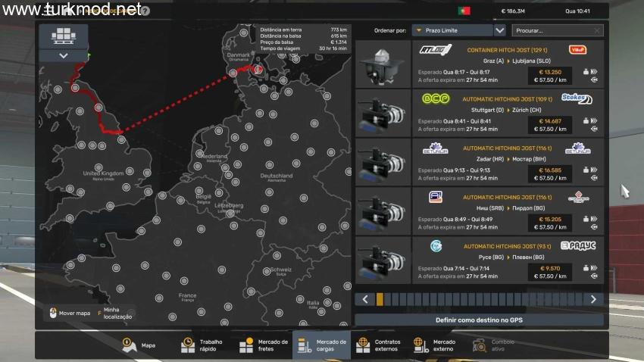The image size is (644, 362).
Task: Click the Minha localização map shortcut
Action: pos(115,314)
